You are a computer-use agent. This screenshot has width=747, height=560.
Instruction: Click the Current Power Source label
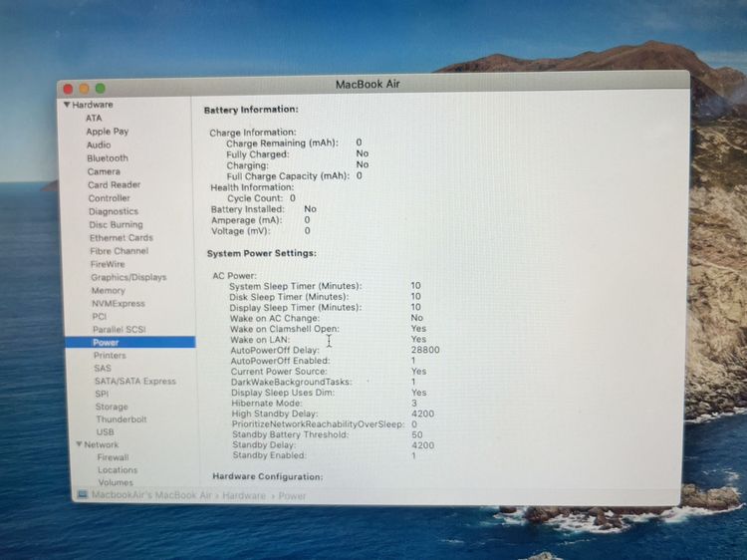[x=279, y=372]
